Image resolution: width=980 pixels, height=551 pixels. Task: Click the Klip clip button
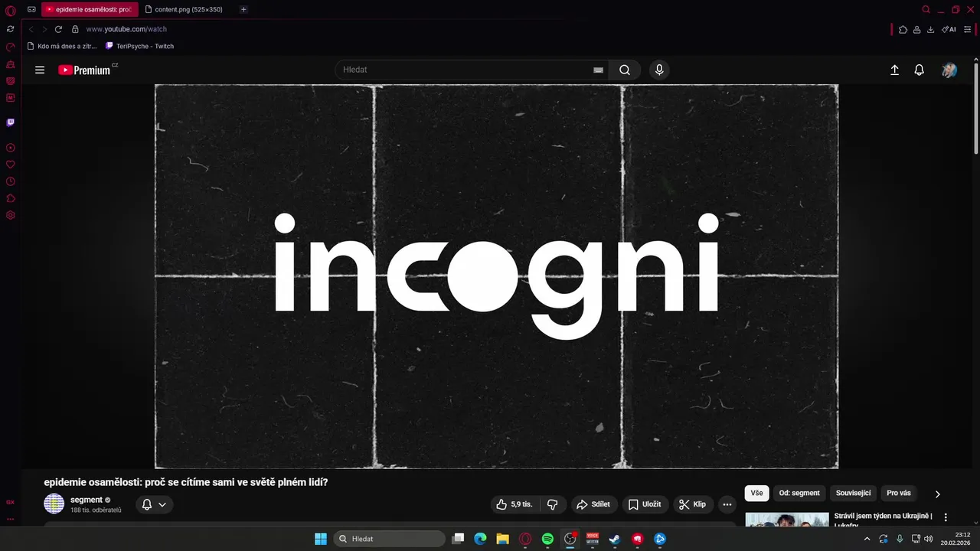(x=693, y=504)
